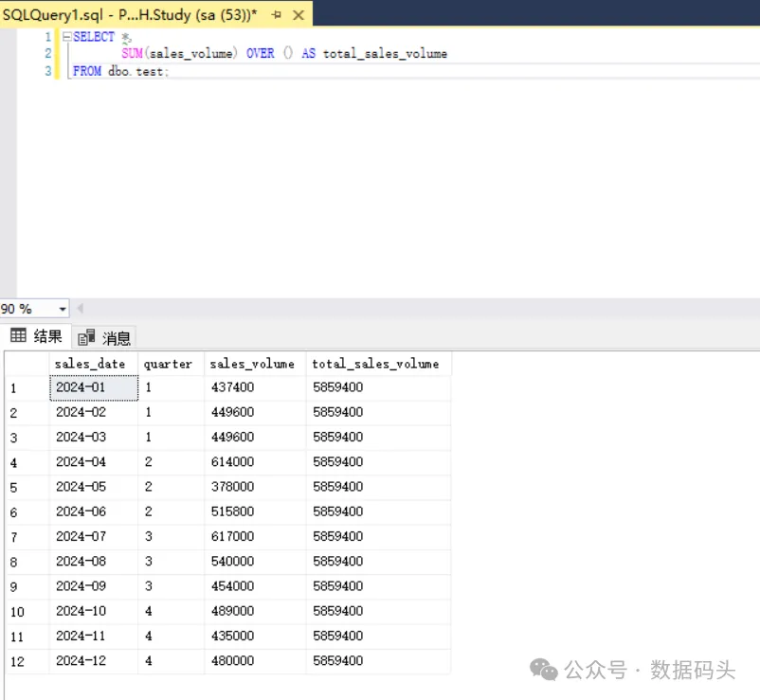Close the SQLQuery1.sql tab
Screen dimensions: 760x700
click(x=299, y=15)
